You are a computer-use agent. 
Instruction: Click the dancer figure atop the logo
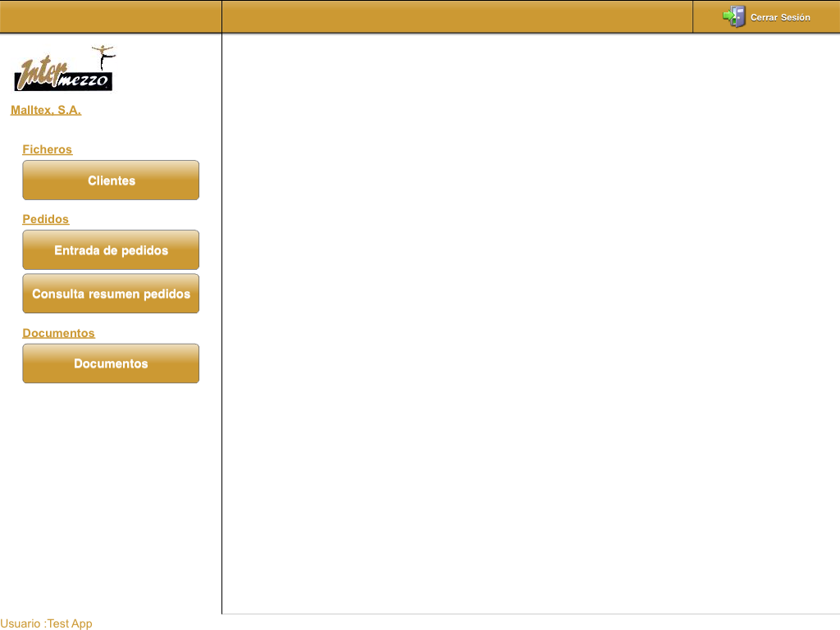coord(103,55)
